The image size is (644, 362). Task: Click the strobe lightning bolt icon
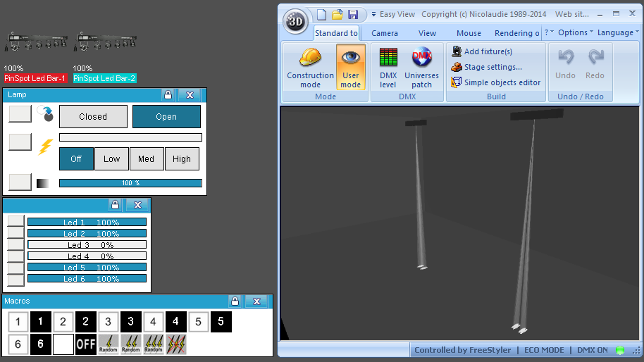45,147
